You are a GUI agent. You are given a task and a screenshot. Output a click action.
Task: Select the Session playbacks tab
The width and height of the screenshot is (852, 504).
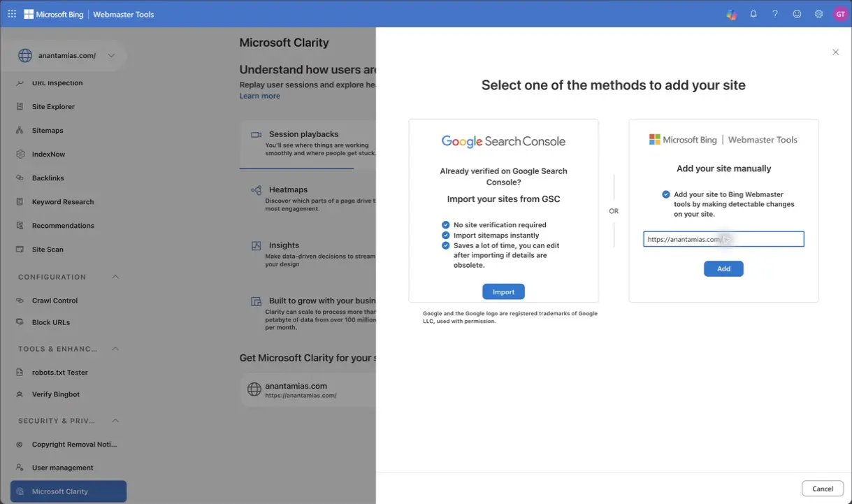click(308, 144)
